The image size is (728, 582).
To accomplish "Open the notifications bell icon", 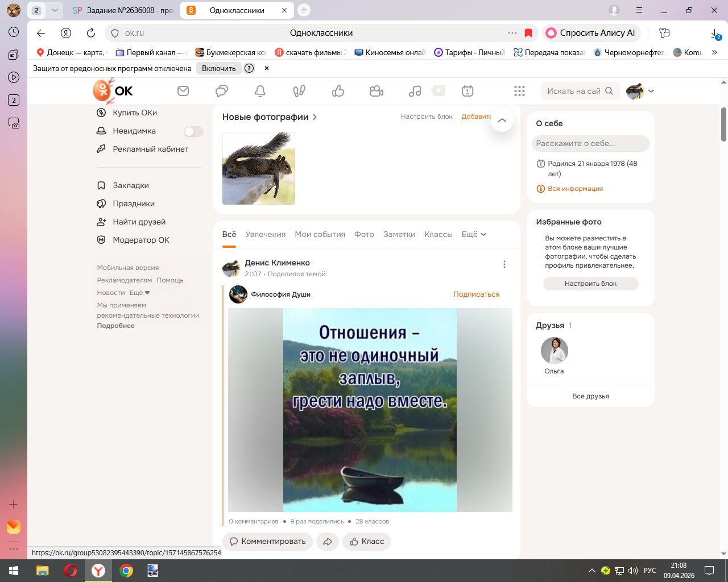I will 260,91.
